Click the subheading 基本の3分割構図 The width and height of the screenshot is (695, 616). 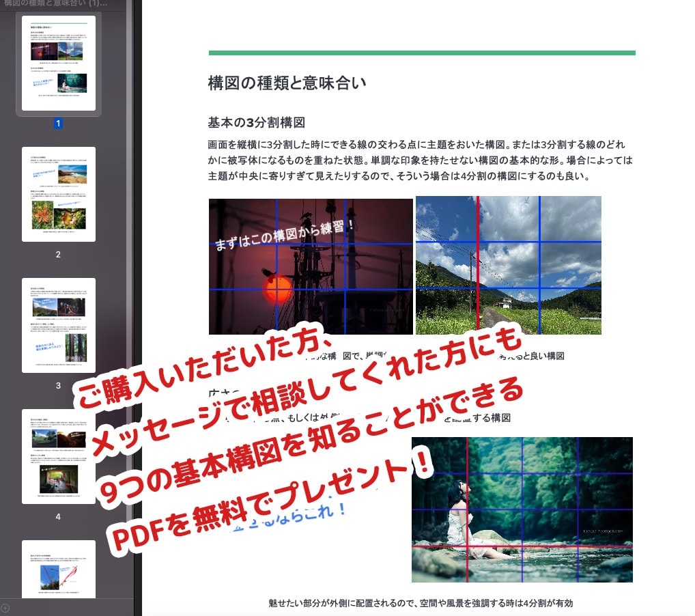coord(256,122)
